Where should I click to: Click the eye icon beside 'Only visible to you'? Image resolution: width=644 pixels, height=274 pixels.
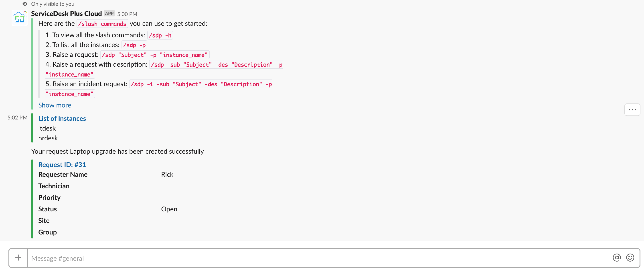[x=25, y=4]
